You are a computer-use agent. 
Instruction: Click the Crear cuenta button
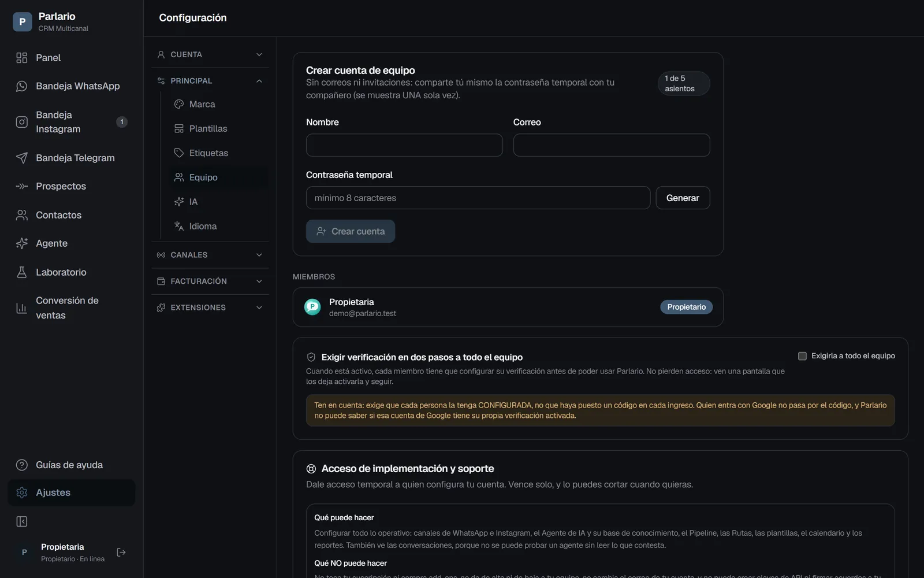click(351, 231)
